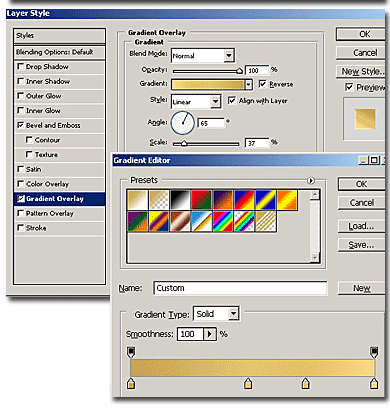Select the copper gradient preset
Viewport: 390px width, 409px height.
[180, 221]
